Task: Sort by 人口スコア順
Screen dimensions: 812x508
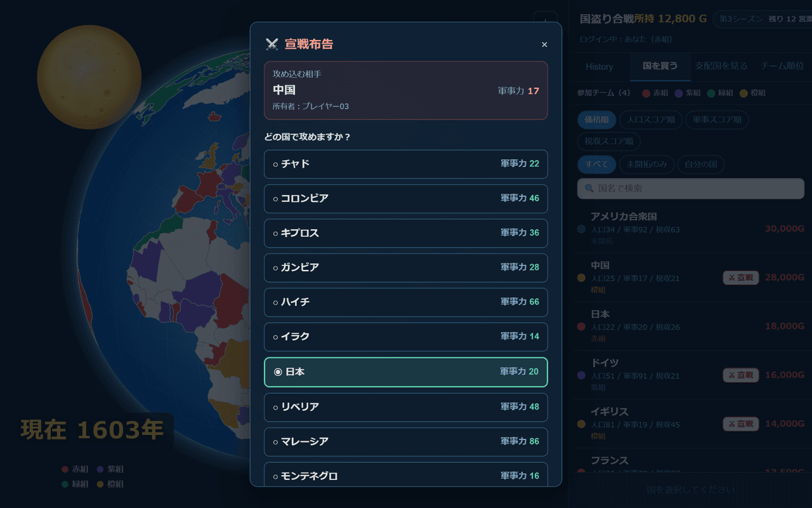Action: click(x=651, y=119)
